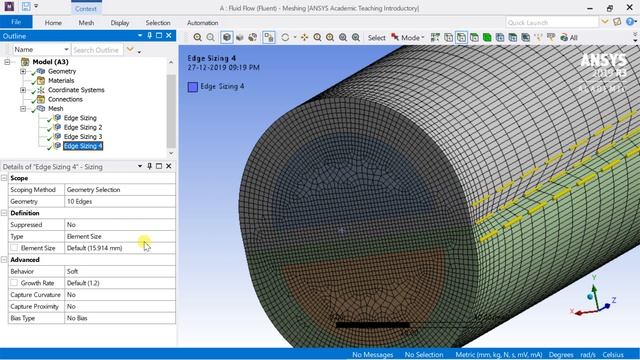Expand the Geometry tree node
The image size is (640, 360).
point(23,71)
